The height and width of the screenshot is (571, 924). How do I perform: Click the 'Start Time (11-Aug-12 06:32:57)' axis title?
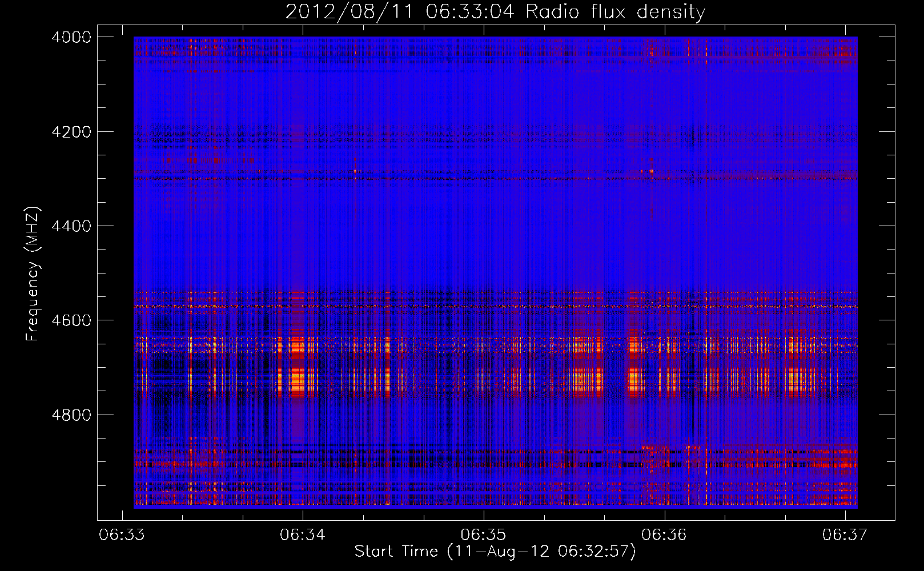point(495,552)
